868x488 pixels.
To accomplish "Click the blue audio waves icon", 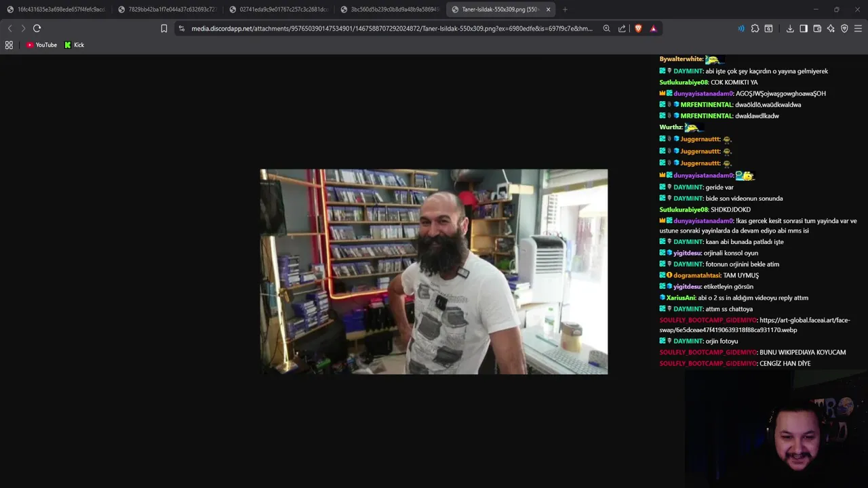I will pyautogui.click(x=741, y=28).
